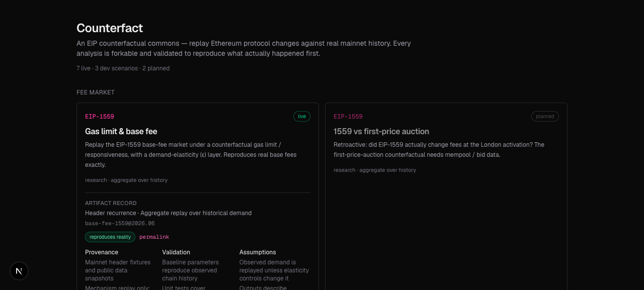Click the 'Retroactive: did EIP-1559' description
Image resolution: width=644 pixels, height=290 pixels.
click(x=439, y=150)
